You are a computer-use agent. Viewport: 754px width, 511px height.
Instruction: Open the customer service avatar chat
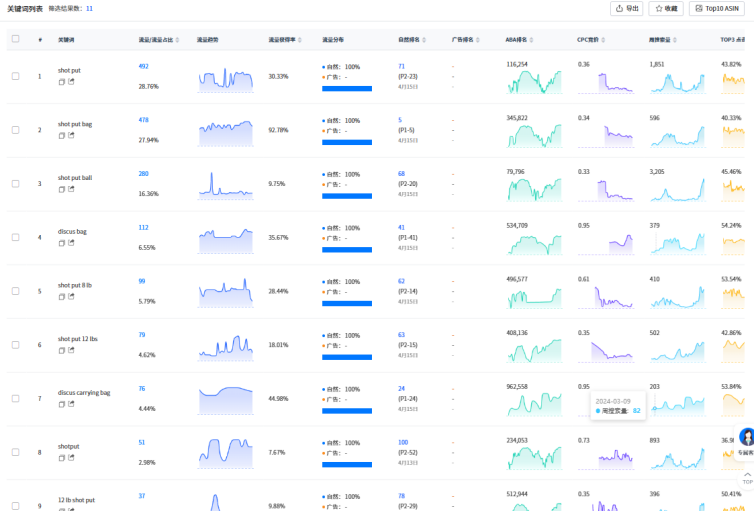(x=747, y=437)
